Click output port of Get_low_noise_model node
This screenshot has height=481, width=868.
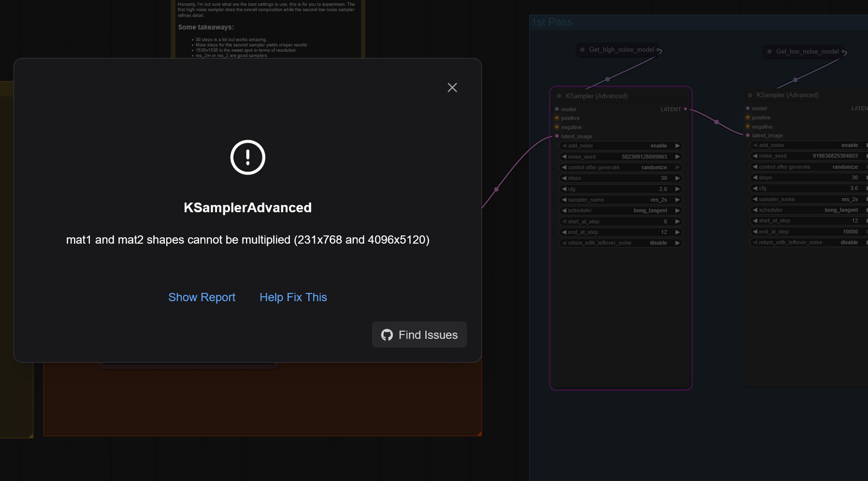(843, 52)
